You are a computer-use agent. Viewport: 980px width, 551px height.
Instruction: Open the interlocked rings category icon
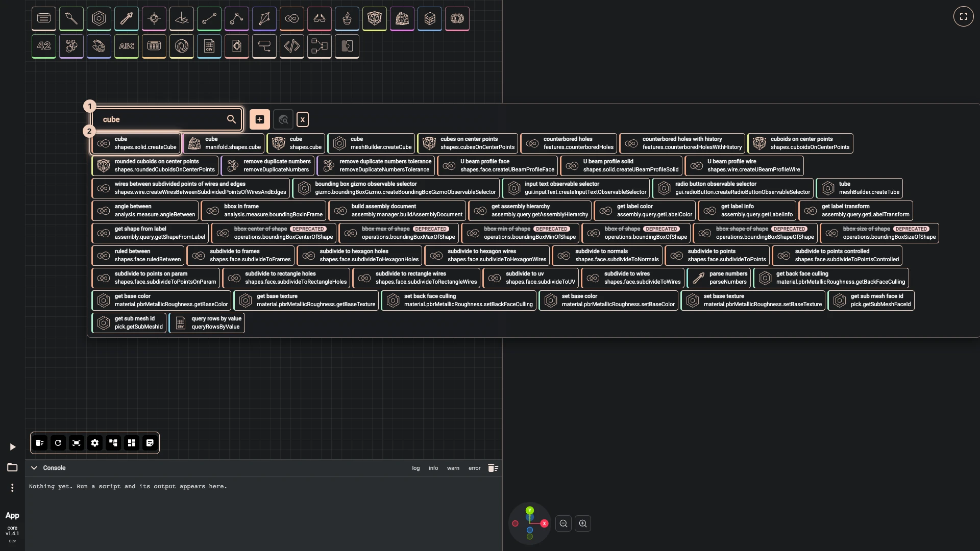457,19
